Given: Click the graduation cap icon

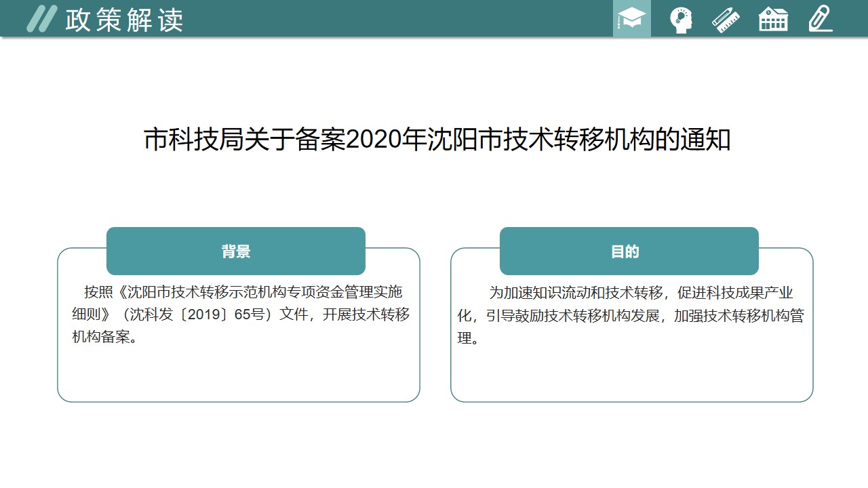Looking at the screenshot, I should click(x=631, y=19).
